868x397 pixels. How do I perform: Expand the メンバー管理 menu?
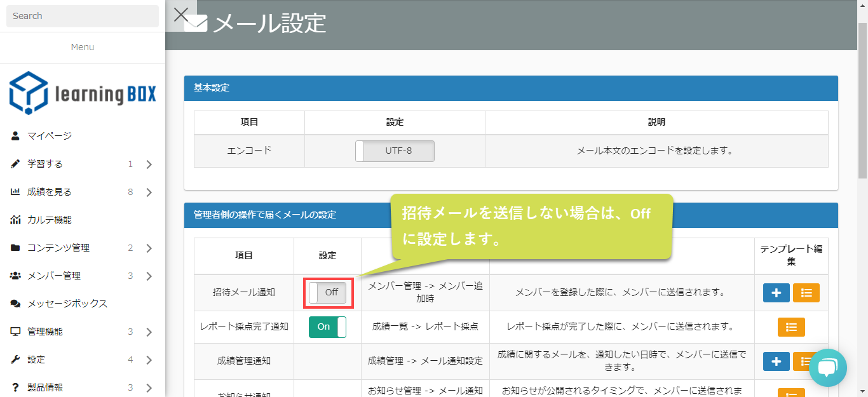[148, 275]
